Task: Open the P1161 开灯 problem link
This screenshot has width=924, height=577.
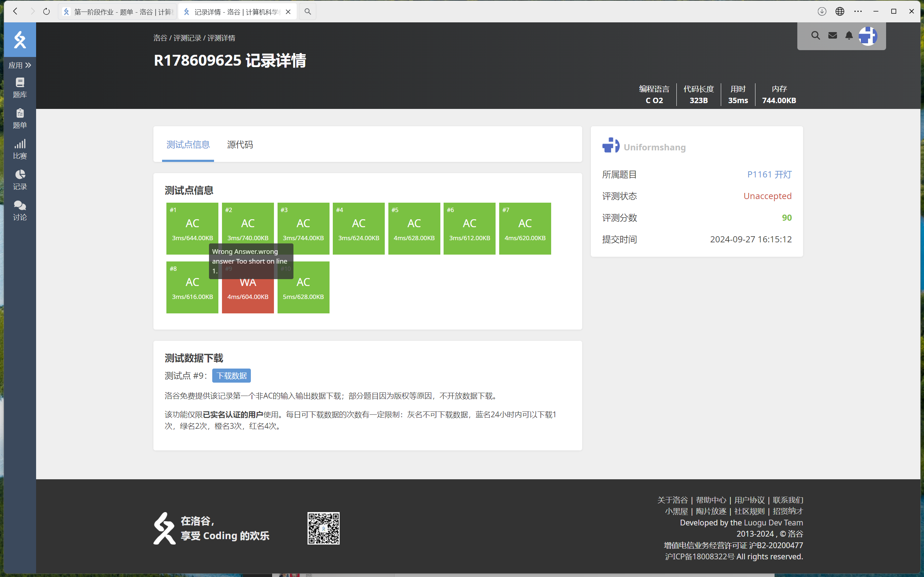Action: (x=769, y=175)
